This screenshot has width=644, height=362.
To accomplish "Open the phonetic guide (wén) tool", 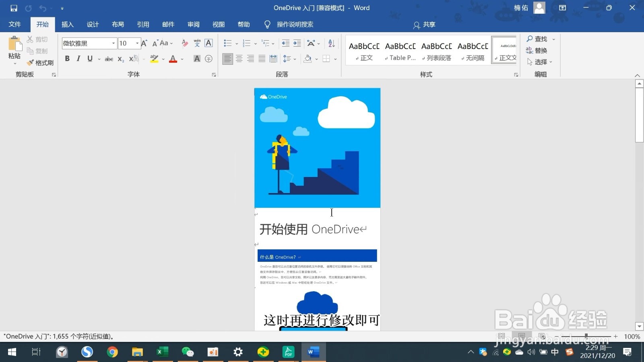I will 197,43.
